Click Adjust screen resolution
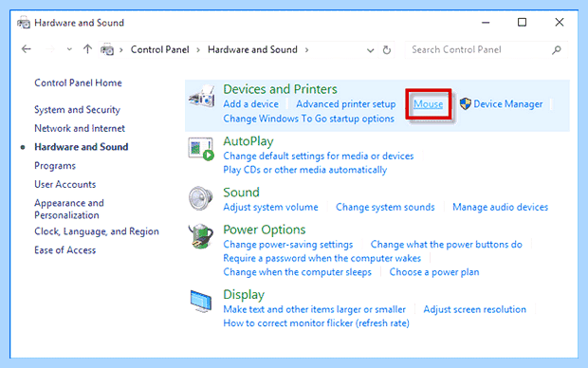 coord(475,309)
